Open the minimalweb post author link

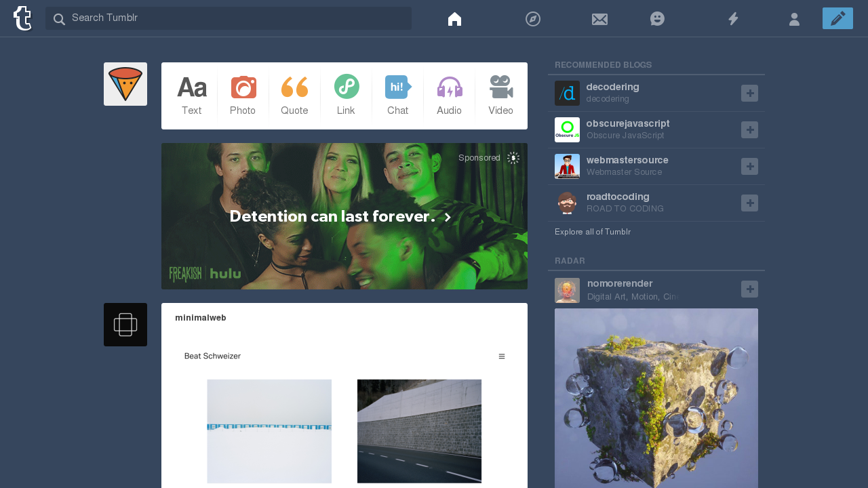pos(201,318)
